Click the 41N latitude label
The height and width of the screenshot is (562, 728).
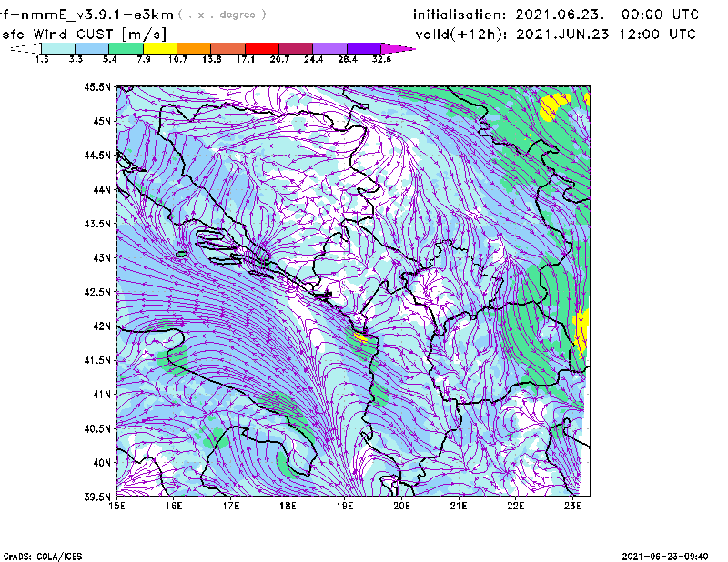click(x=102, y=395)
